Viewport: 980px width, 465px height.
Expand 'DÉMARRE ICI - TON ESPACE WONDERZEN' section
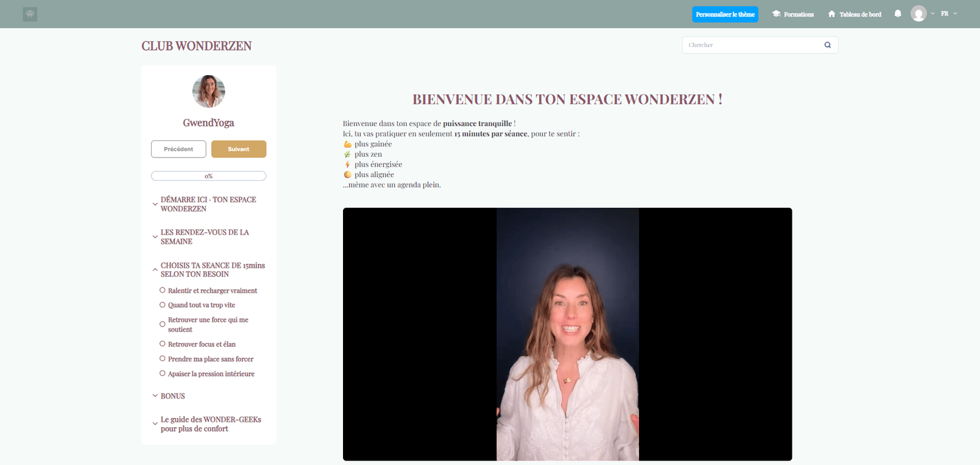(x=155, y=204)
